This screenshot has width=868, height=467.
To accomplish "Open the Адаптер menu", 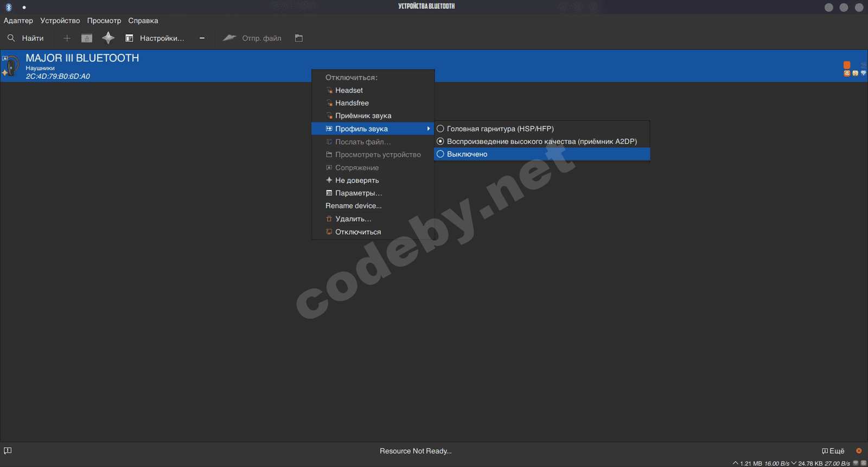I will [18, 21].
